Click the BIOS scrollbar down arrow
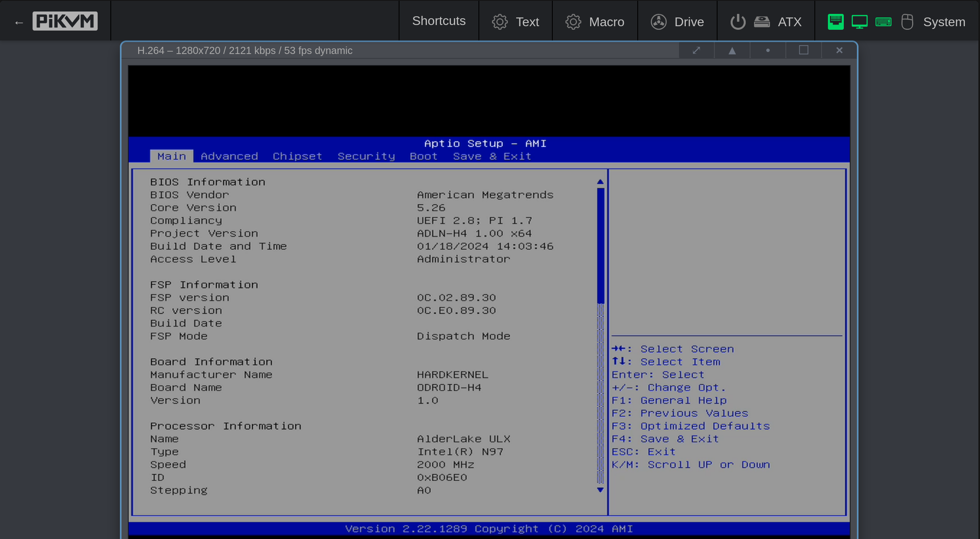980x539 pixels. click(600, 490)
